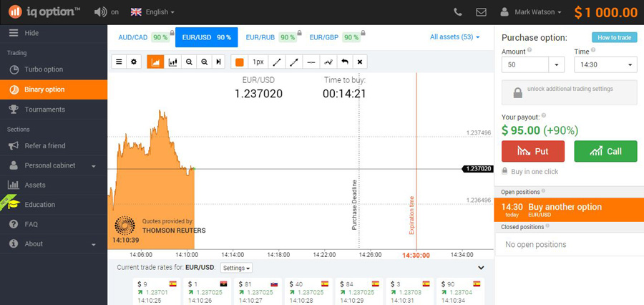Click the iq option logo

(x=44, y=11)
